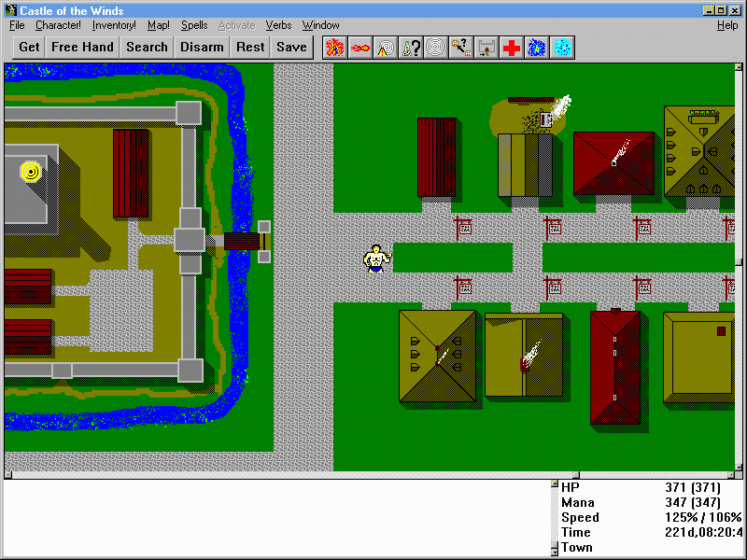747x560 pixels.
Task: Cast the fireball explosion spell icon
Action: click(334, 48)
